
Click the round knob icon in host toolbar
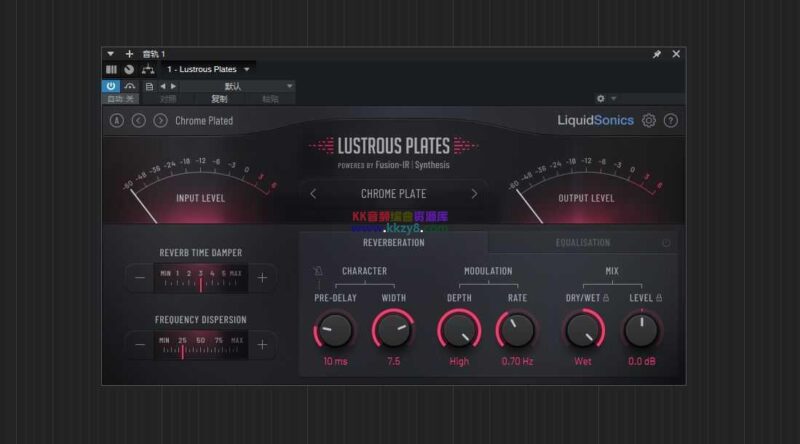(129, 69)
